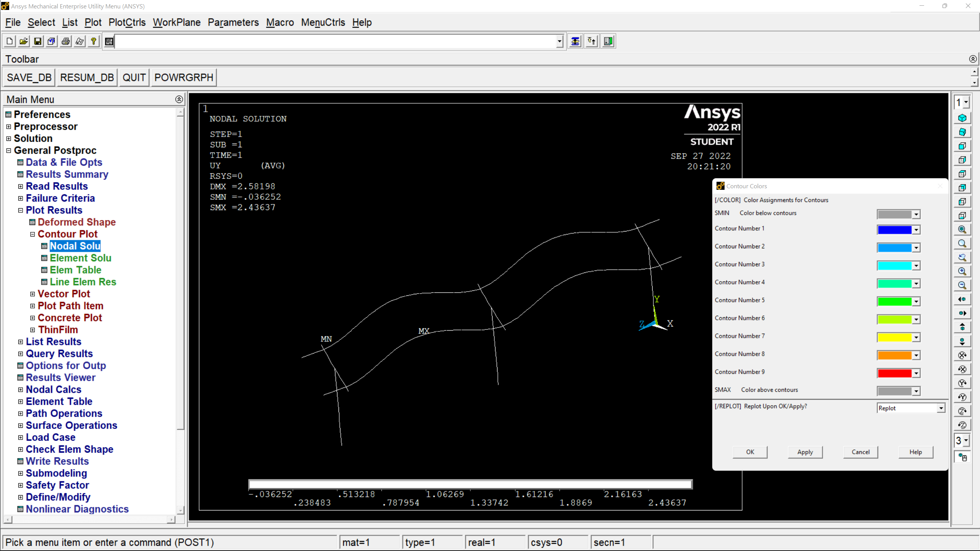The image size is (980, 551).
Task: Pan model up arrow icon
Action: pos(962,327)
